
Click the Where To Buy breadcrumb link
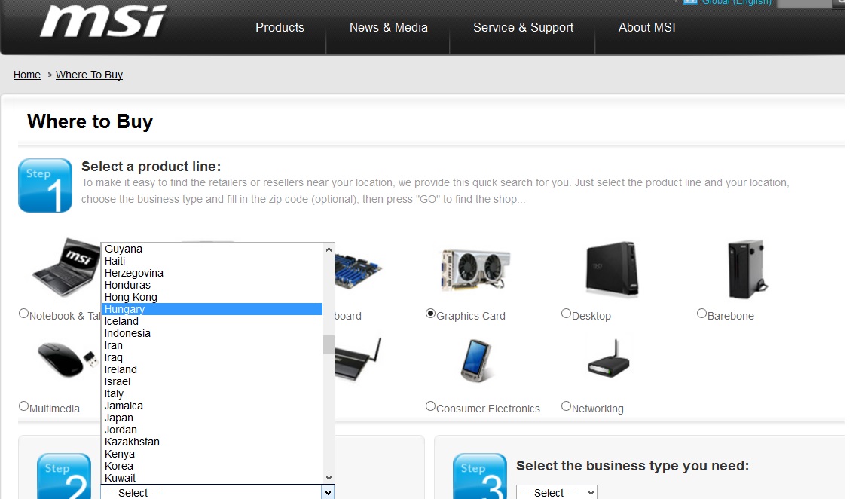(89, 75)
